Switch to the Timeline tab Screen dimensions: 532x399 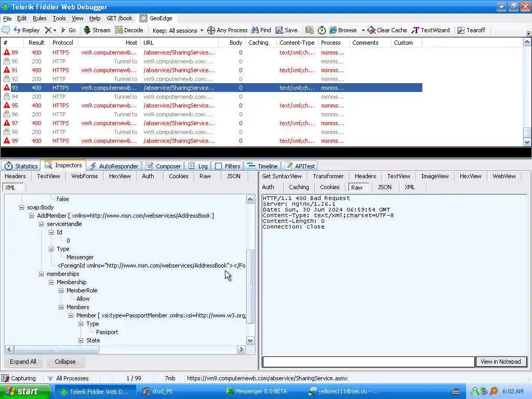point(262,166)
